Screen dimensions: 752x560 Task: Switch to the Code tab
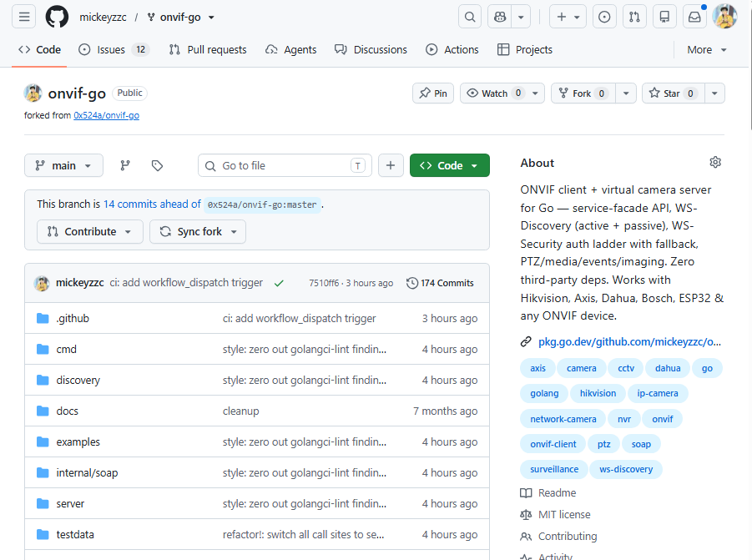pyautogui.click(x=40, y=50)
